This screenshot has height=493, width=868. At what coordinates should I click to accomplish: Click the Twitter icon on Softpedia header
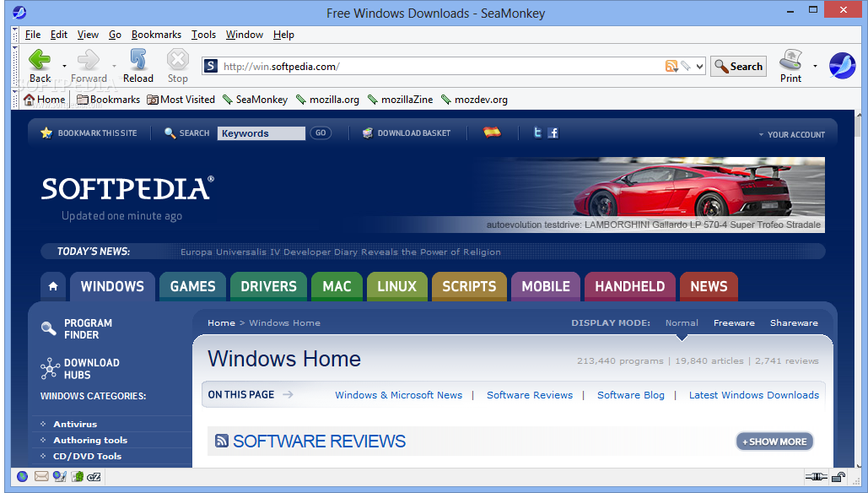pos(537,133)
